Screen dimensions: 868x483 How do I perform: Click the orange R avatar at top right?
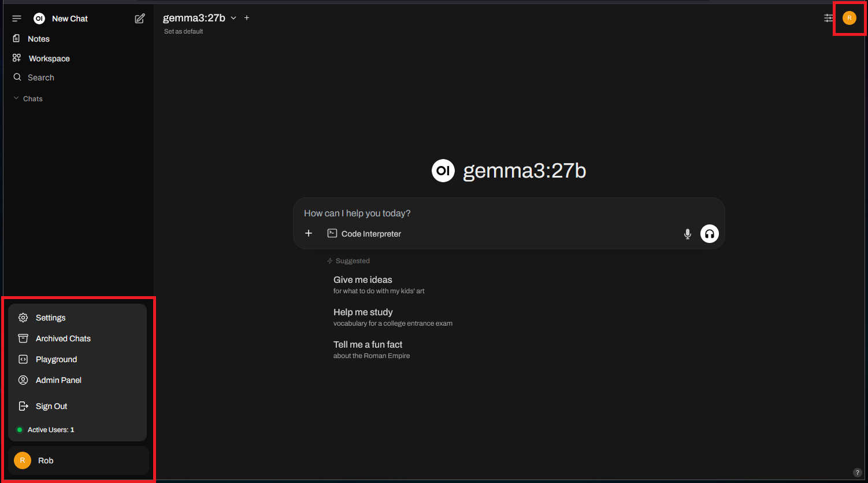click(x=849, y=18)
